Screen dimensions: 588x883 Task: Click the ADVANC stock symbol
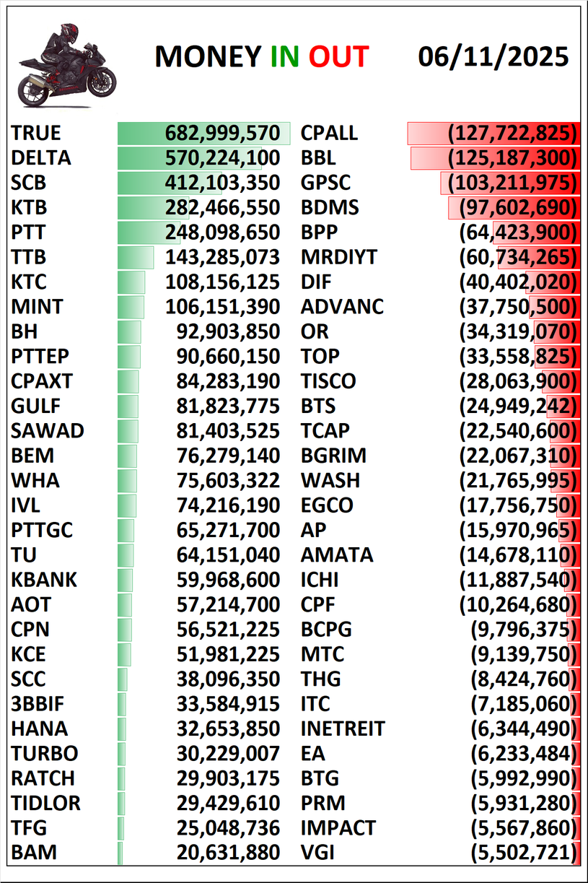coord(342,307)
